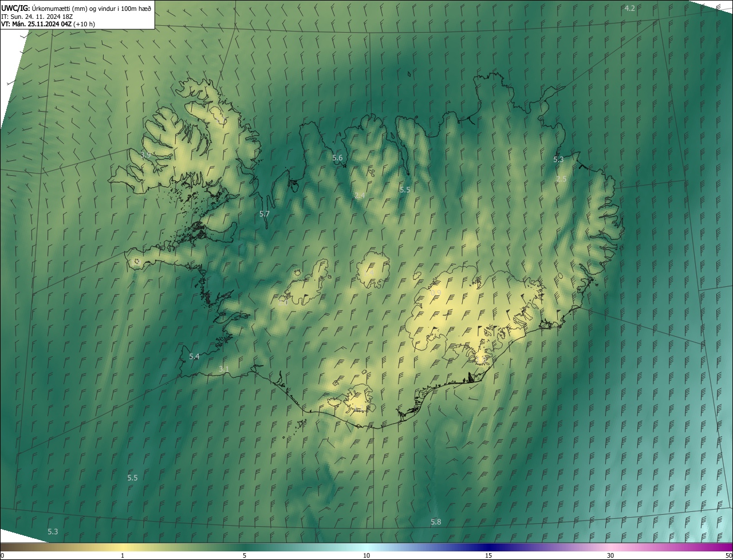The height and width of the screenshot is (560, 733).
Task: Click the 0.9 value on Vatnajökull glacier
Action: click(435, 293)
